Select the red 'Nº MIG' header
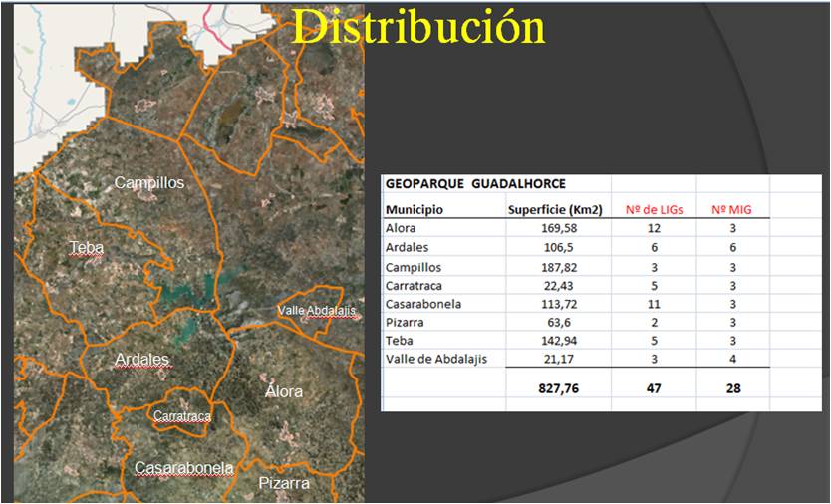Viewport: 831px width, 504px height. 731,210
